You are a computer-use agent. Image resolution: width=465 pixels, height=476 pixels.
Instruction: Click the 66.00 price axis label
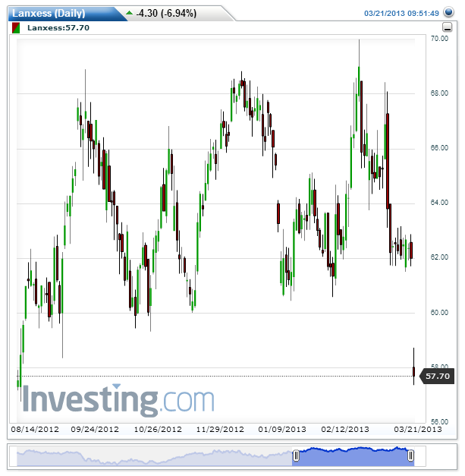coord(439,147)
